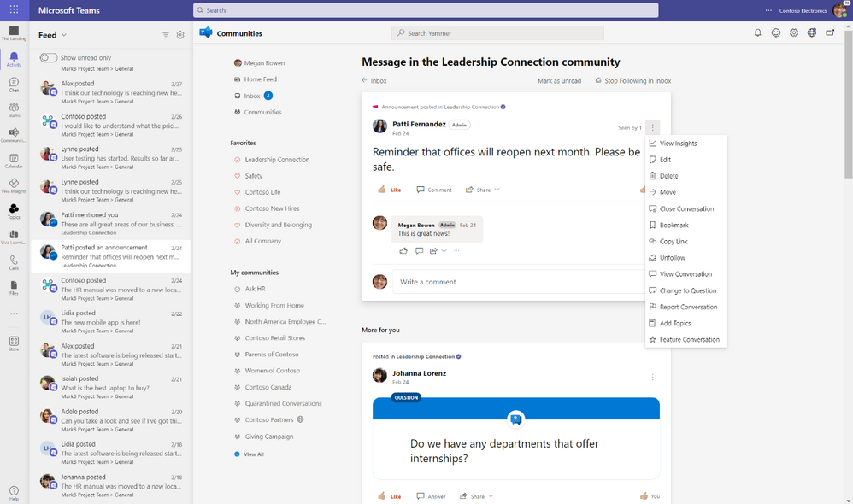Click thumbs-up under Megan Bowen's comment
The image size is (853, 504).
click(x=403, y=250)
